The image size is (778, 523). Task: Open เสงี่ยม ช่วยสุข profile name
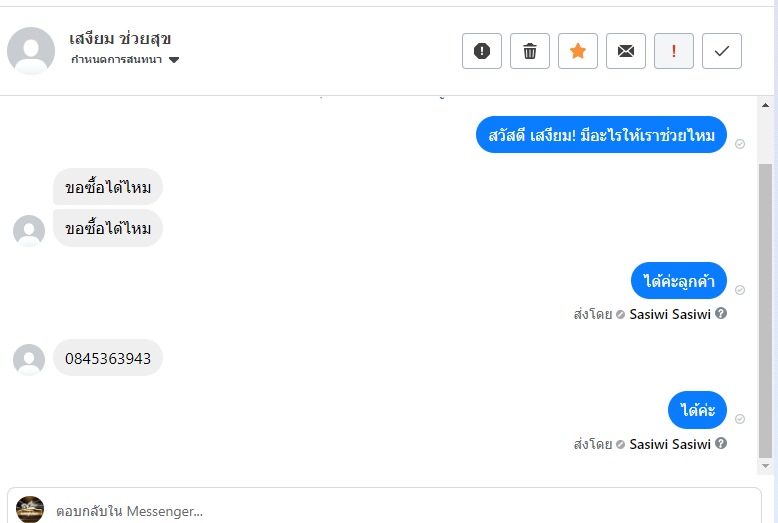(x=120, y=39)
